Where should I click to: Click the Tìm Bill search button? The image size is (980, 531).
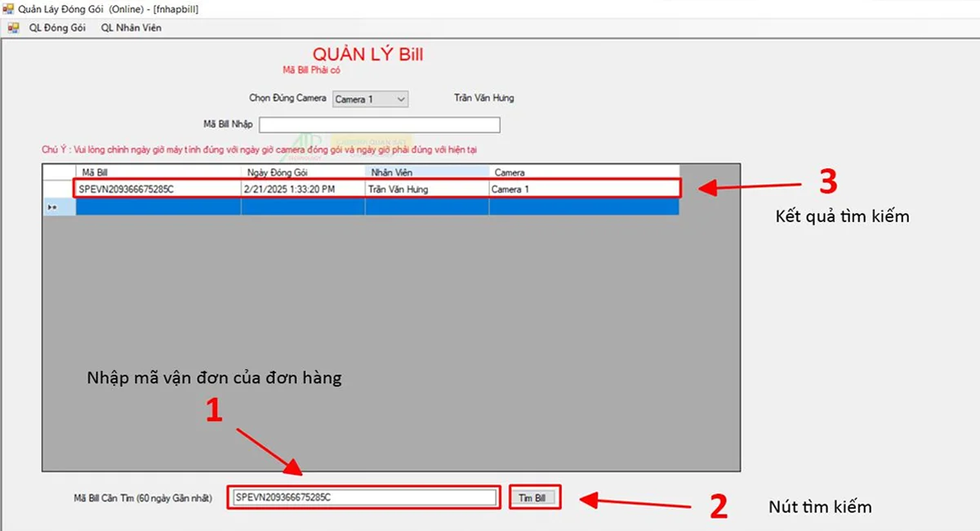pos(537,498)
